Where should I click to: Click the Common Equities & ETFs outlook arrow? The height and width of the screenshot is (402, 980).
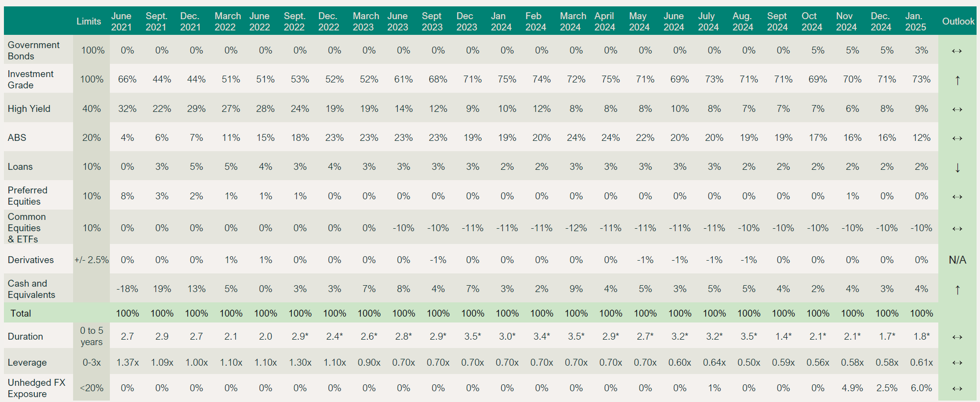click(957, 228)
